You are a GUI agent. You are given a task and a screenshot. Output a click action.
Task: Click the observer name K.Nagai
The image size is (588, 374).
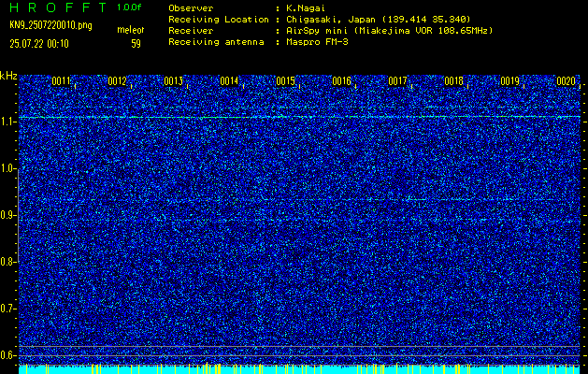point(306,8)
